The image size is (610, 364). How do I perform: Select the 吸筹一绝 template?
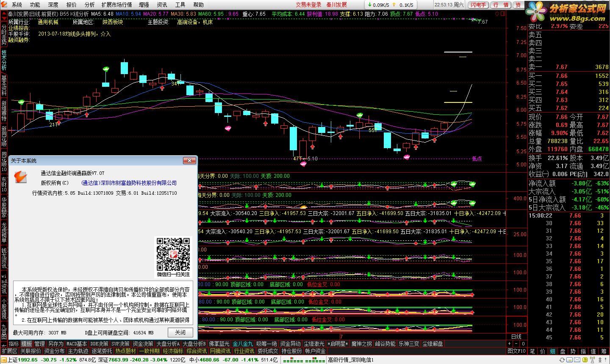266,344
